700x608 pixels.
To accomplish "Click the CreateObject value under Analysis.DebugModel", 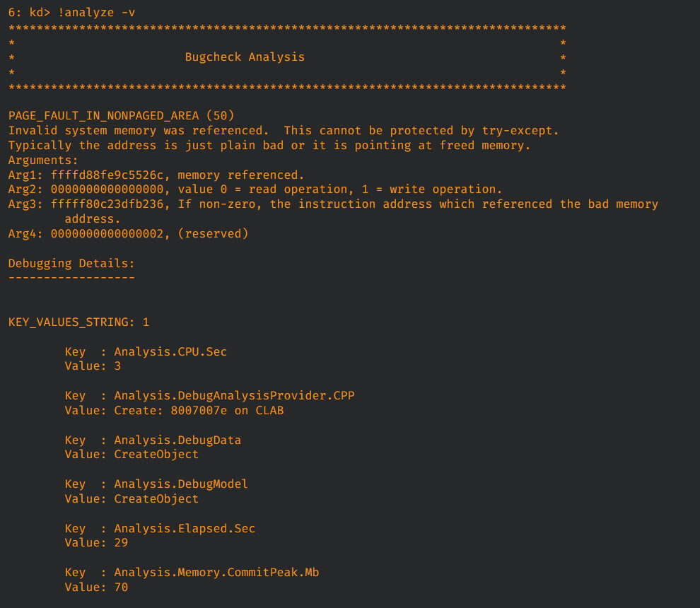I will click(156, 498).
